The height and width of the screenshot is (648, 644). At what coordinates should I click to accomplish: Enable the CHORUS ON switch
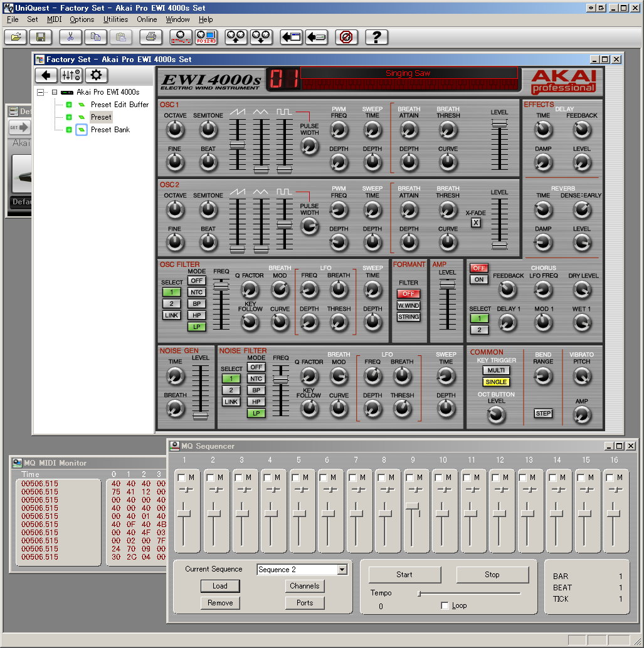pos(478,279)
